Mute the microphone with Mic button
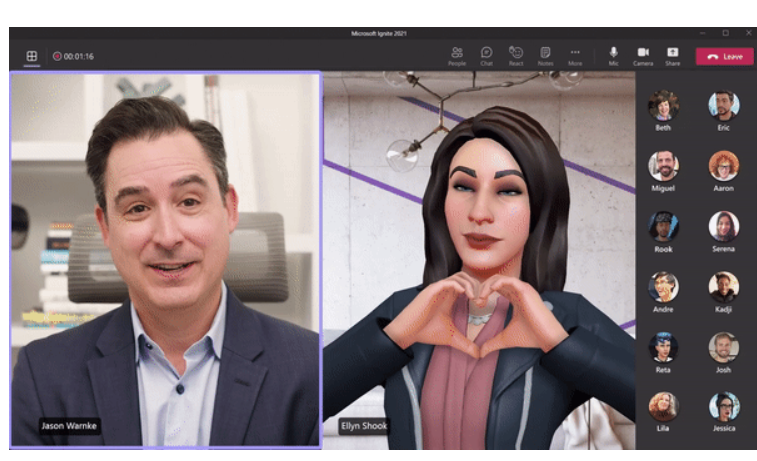Viewport: 757px width, 461px height. point(613,56)
